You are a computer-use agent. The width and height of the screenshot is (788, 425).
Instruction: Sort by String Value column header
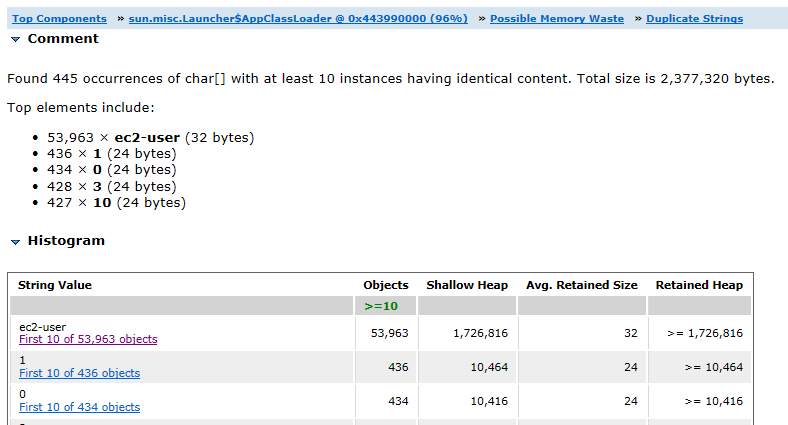(55, 285)
